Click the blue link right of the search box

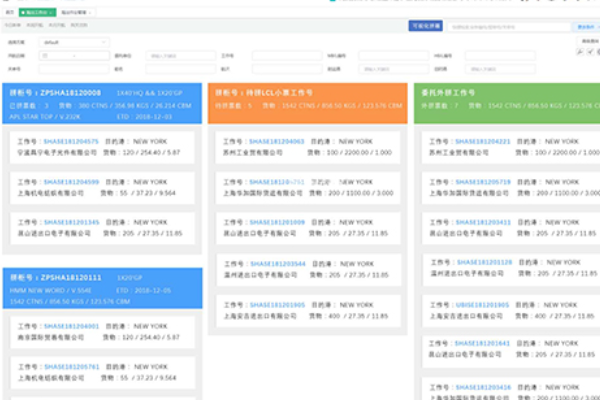click(584, 27)
